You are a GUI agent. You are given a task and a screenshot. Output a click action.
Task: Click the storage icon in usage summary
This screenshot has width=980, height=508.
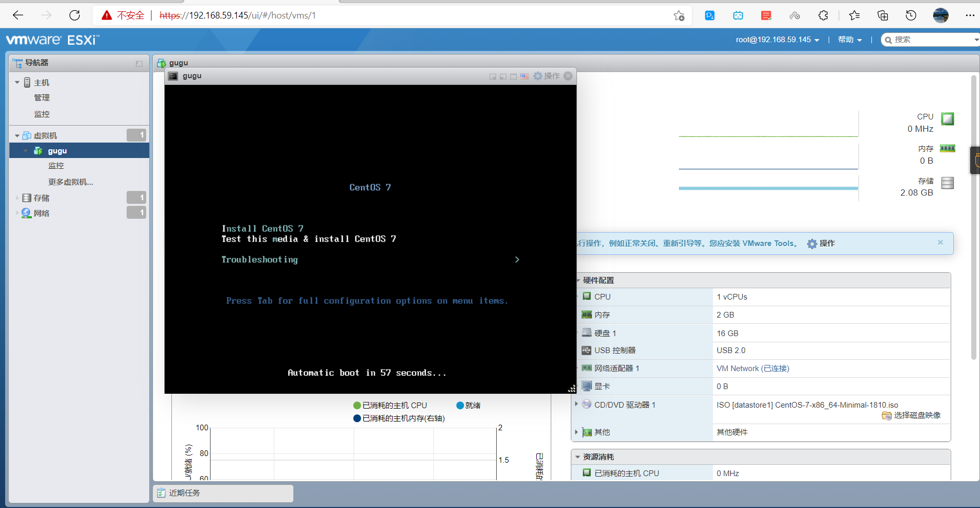948,183
